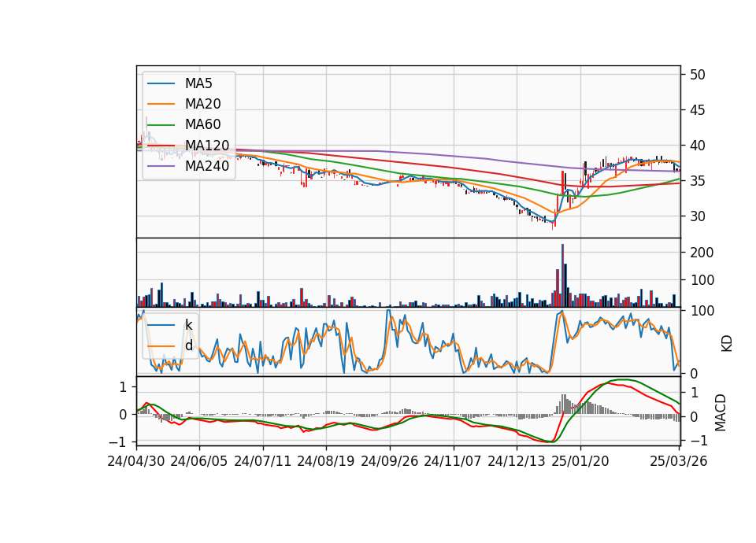Image resolution: width=756 pixels, height=543 pixels.
Task: Click the blue MA5 legend line sample
Action: [x=161, y=83]
